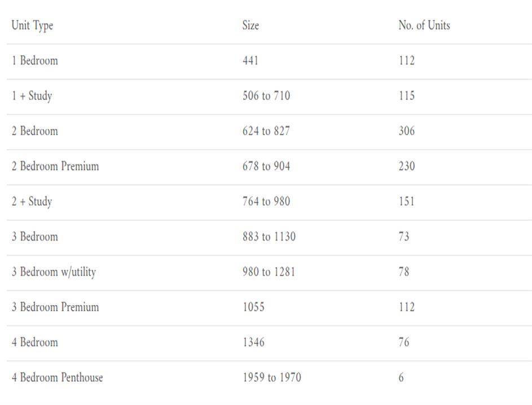Click the size value 506 to 710

pos(266,96)
